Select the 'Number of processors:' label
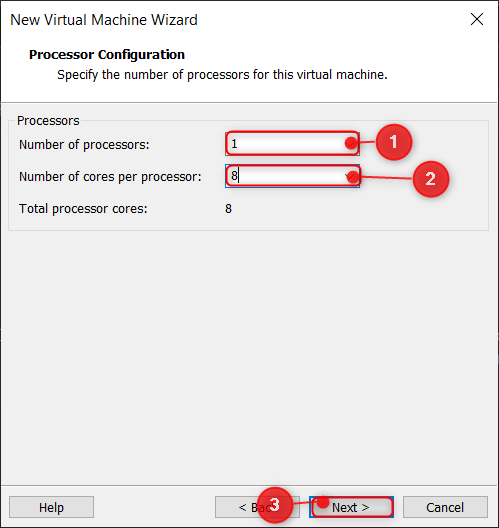This screenshot has width=499, height=528. 84,145
